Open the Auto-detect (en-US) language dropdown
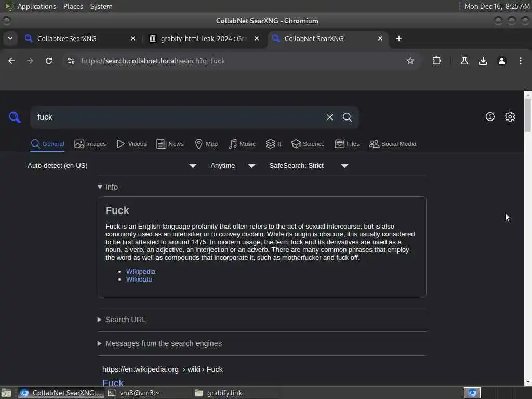 112,166
